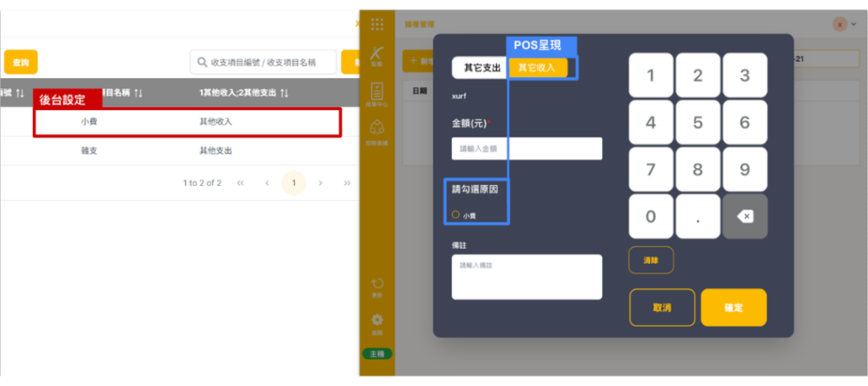Viewport: 868px width, 386px height.
Task: Click the 取消 cancel button
Action: 662,308
